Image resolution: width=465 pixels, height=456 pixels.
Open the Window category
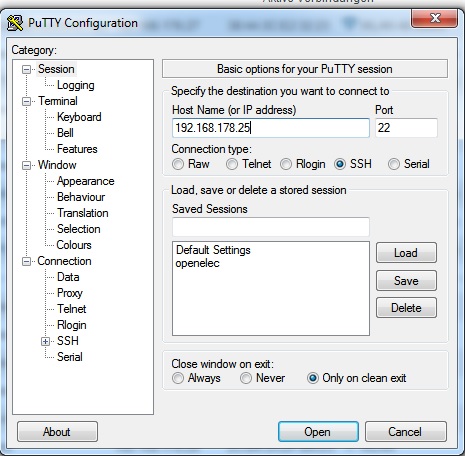point(57,165)
